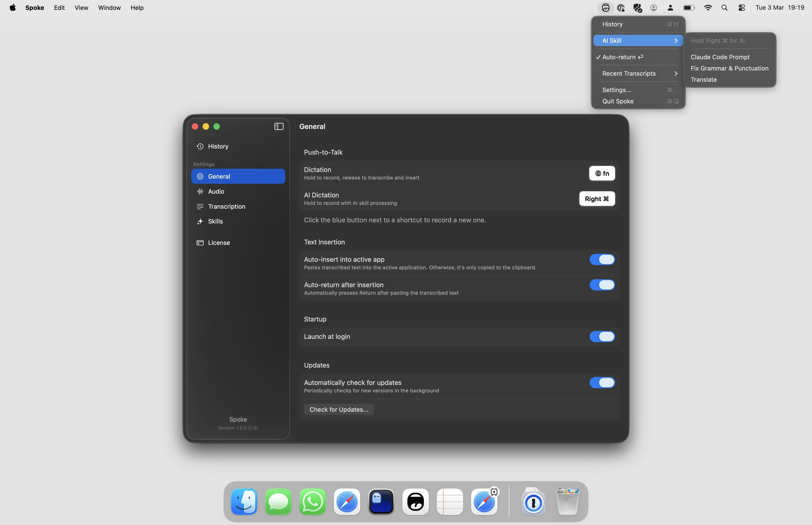Open the Skills settings section
This screenshot has height=525, width=812.
(x=215, y=221)
